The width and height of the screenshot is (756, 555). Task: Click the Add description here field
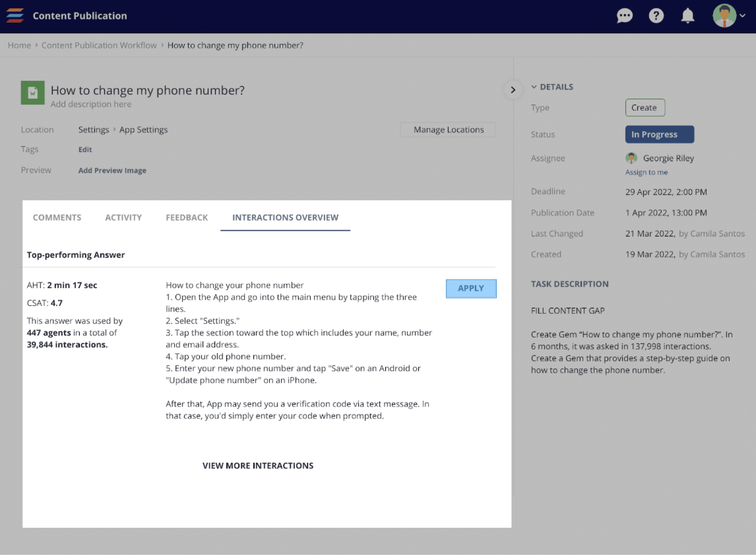coord(91,104)
